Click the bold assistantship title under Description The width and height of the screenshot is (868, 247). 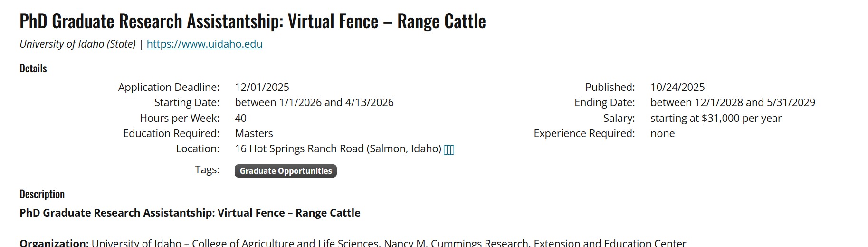click(x=190, y=213)
